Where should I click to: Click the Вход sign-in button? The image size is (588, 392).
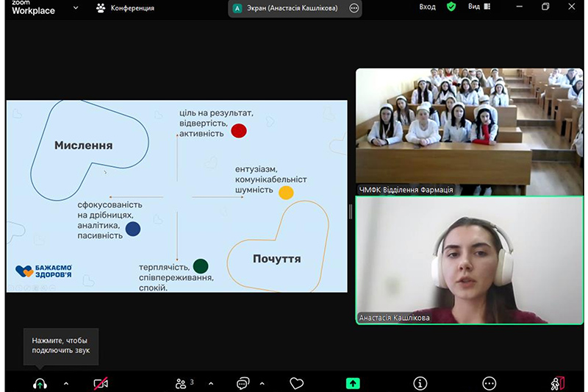click(427, 7)
